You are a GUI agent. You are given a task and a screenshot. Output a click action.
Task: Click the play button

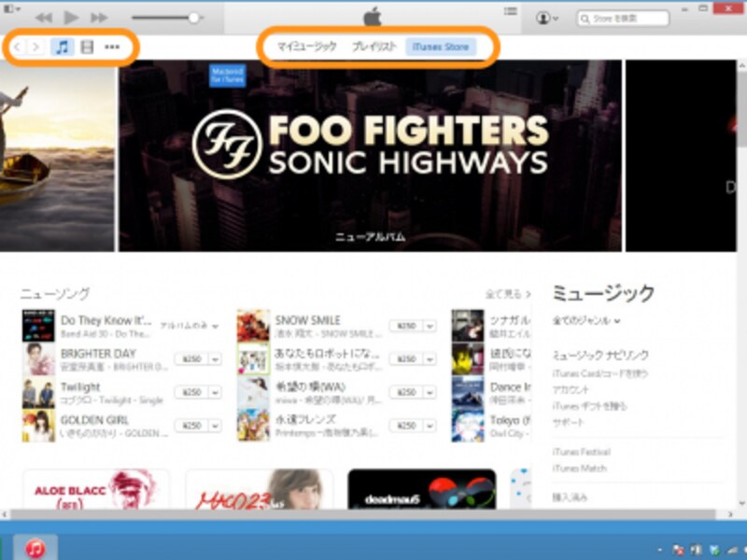click(x=71, y=18)
